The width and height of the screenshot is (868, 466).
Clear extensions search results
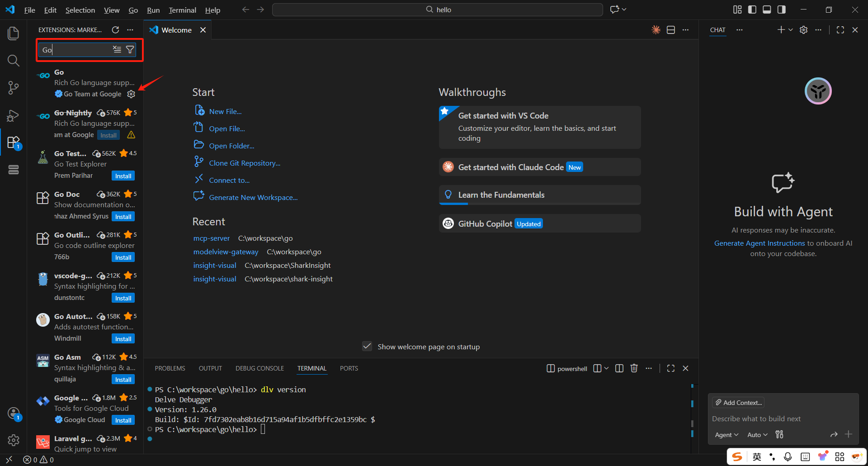pyautogui.click(x=117, y=49)
